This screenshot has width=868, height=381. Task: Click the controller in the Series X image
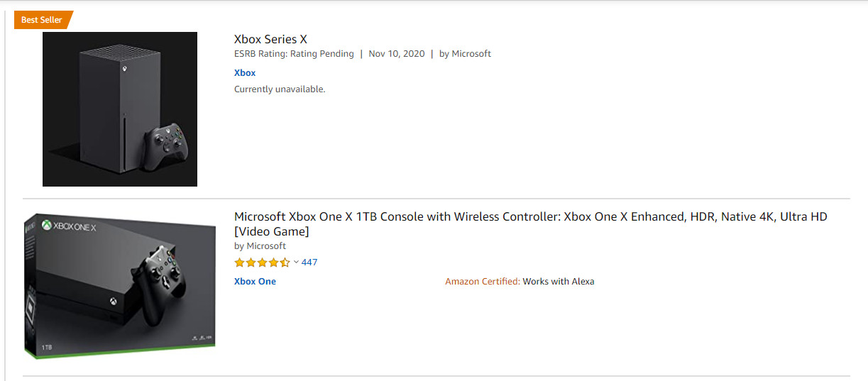[x=167, y=147]
